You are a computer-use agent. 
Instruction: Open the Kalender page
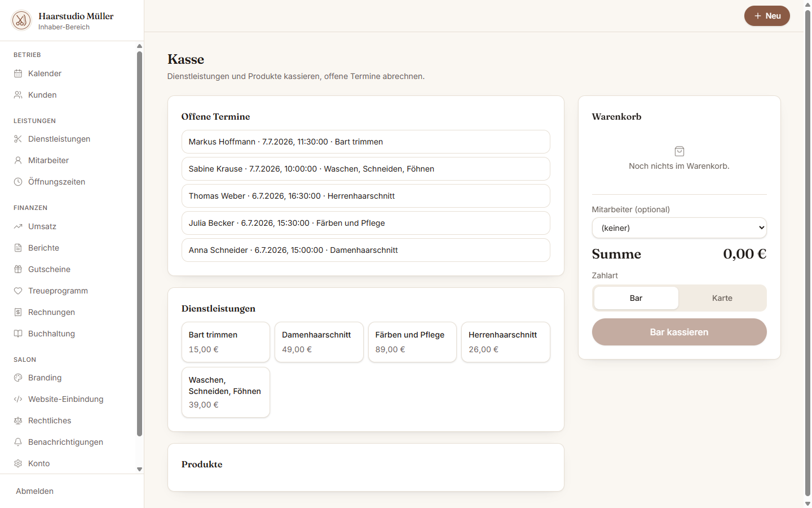[x=68, y=73]
